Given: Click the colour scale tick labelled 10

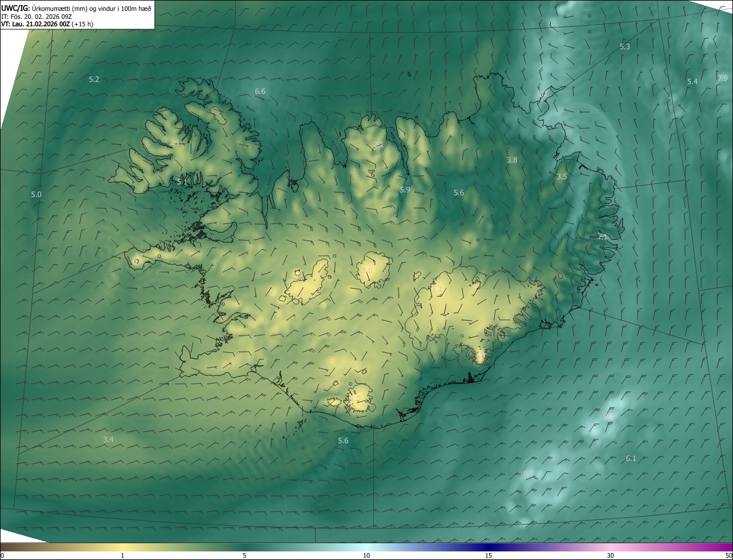Looking at the screenshot, I should tap(366, 555).
